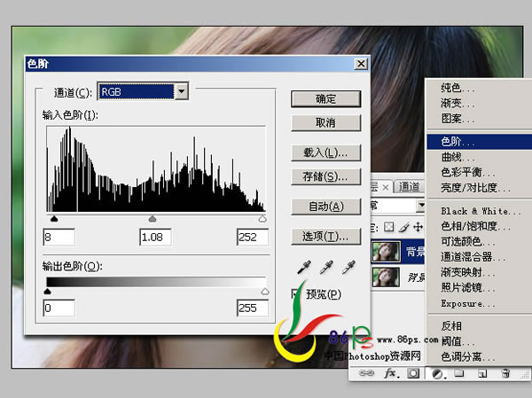This screenshot has width=532, height=398.
Task: Toggle lock position icon in Layers panel
Action: [418, 228]
